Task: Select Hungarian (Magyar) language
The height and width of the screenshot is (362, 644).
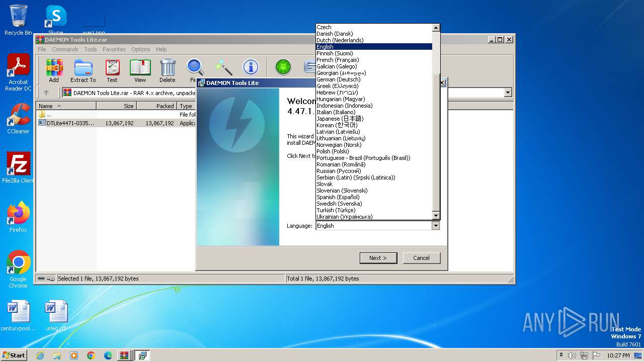Action: click(374, 99)
